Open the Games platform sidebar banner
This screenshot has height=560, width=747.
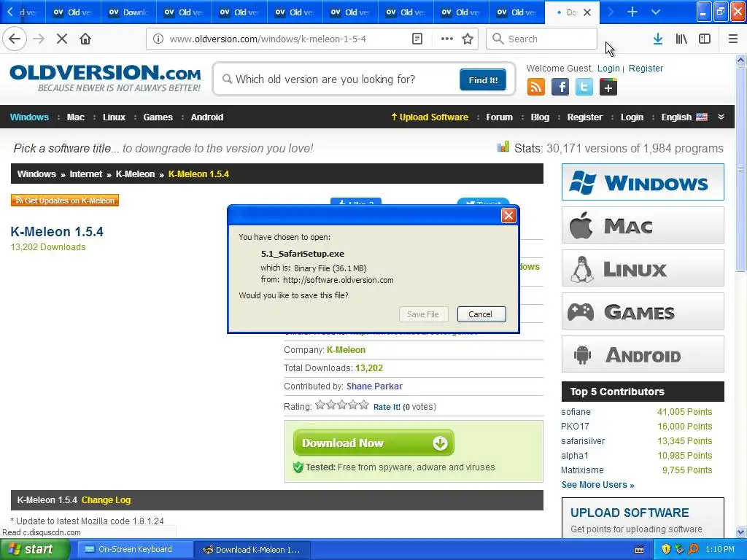[x=643, y=311]
